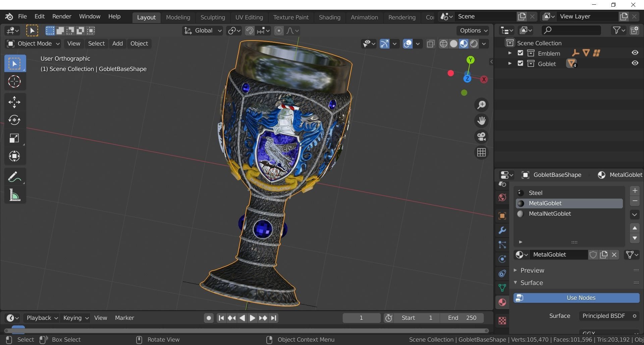Toggle snapping magnet icon
Screen dimensions: 644x345
(x=250, y=31)
